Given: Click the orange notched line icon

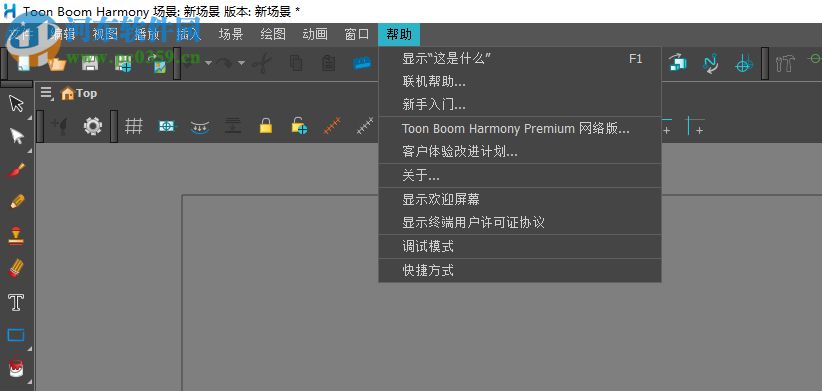Looking at the screenshot, I should [x=332, y=126].
